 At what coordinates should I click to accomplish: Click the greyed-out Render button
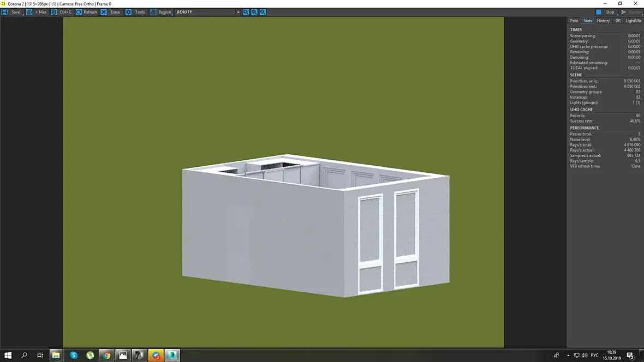click(x=631, y=13)
